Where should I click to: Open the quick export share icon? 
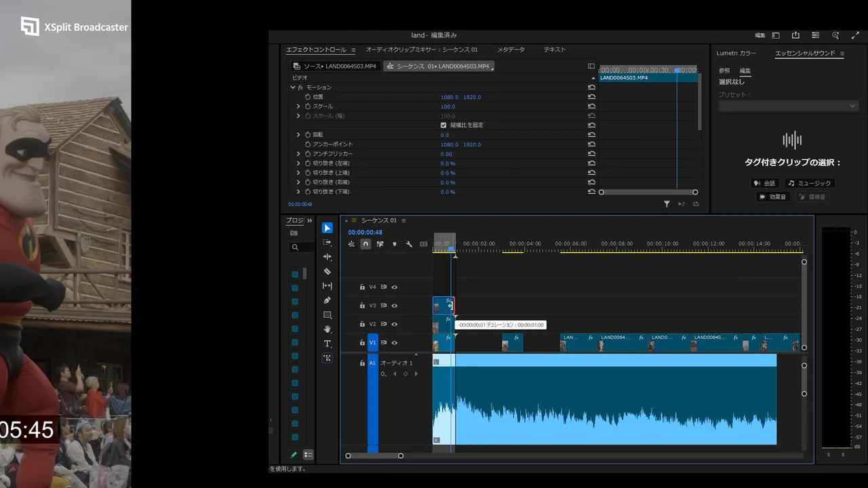coord(795,35)
